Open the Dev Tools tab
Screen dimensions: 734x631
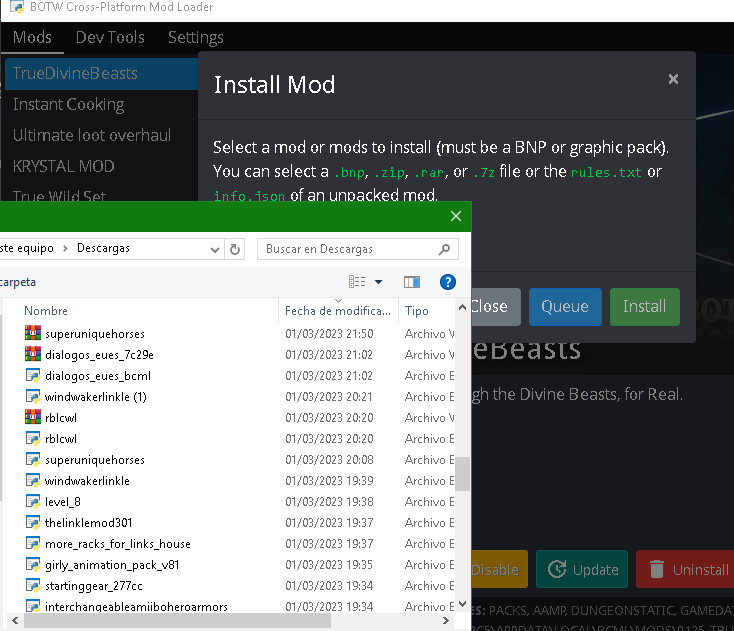[110, 38]
